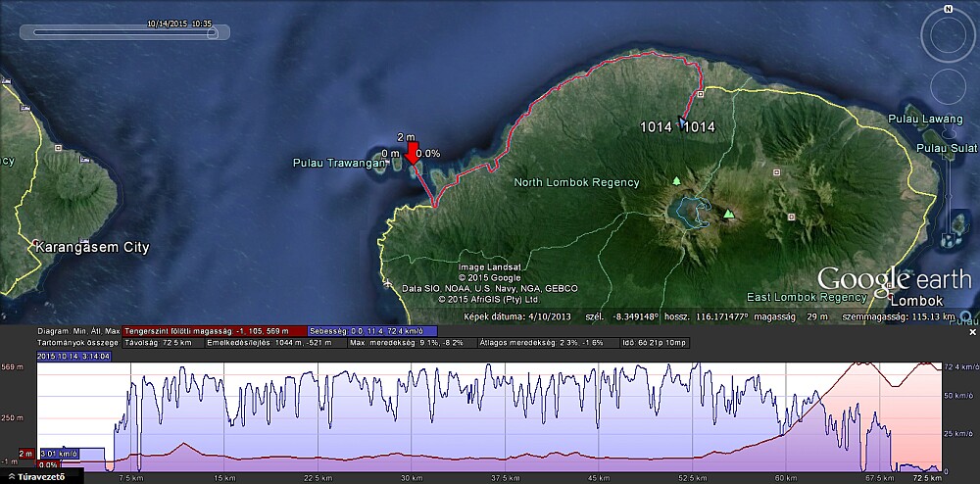Close the elevation profile panel
This screenshot has height=484, width=980.
[x=972, y=333]
